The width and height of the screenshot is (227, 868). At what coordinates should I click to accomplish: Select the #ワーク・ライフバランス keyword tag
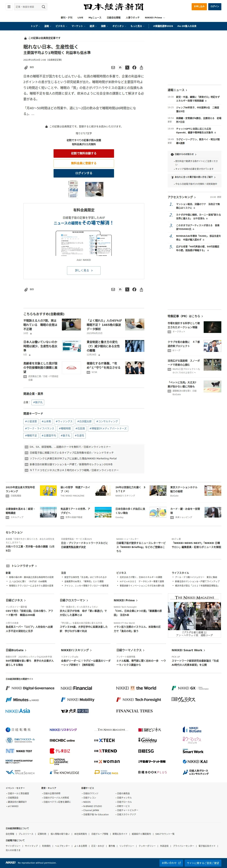coord(39,429)
